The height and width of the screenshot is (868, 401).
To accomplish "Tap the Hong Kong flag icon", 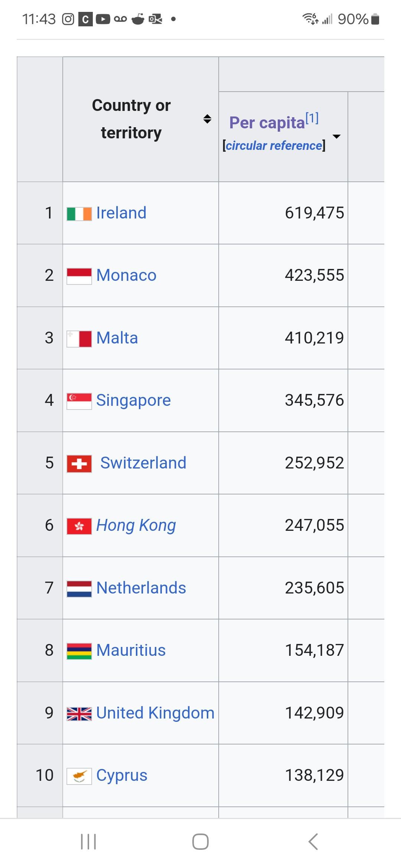I will pyautogui.click(x=79, y=526).
